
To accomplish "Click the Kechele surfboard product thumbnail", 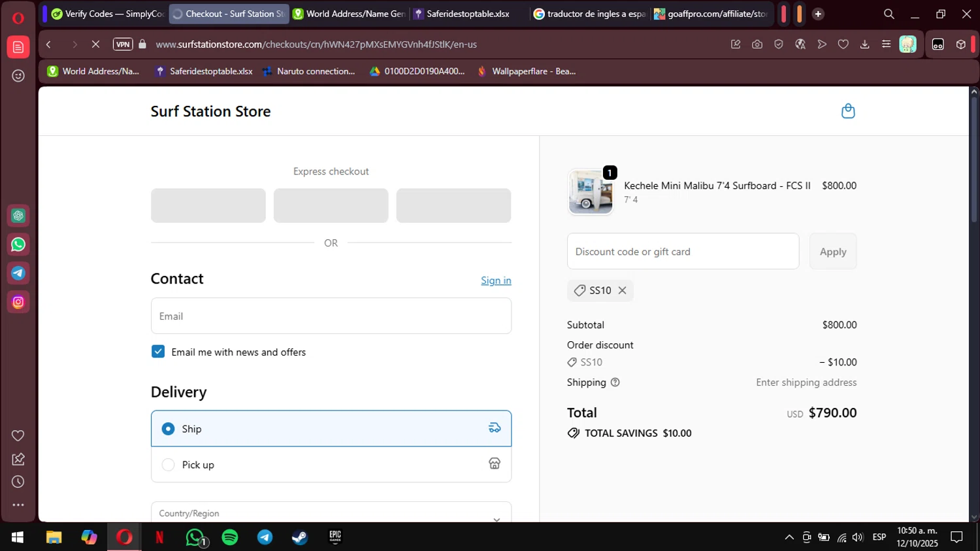I will click(x=591, y=192).
